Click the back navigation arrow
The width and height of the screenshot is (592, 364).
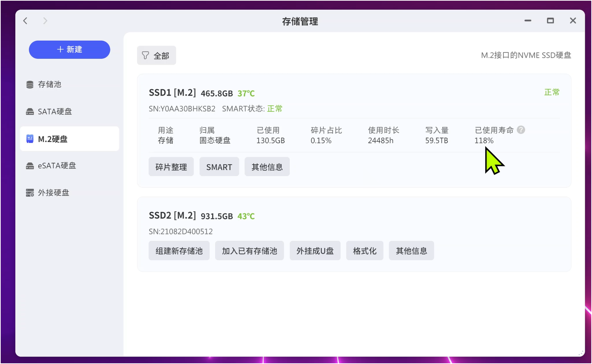pyautogui.click(x=25, y=21)
